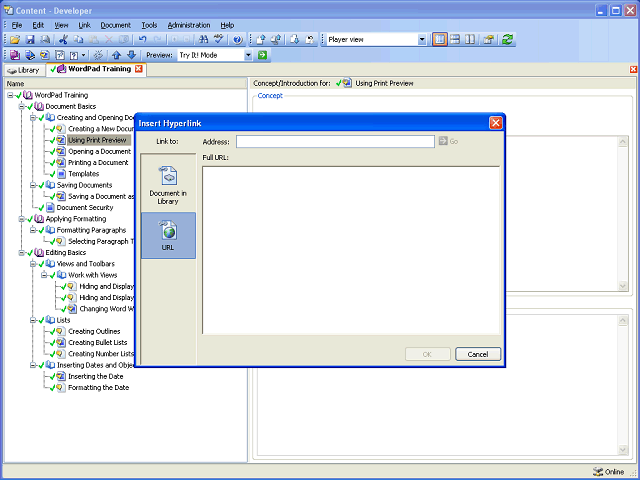Close the Insert Hyperlink dialog
This screenshot has width=640, height=480.
(496, 123)
